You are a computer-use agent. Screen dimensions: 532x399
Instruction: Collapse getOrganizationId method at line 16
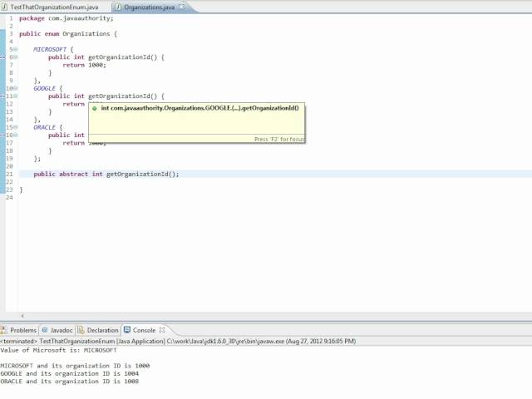[x=15, y=135]
